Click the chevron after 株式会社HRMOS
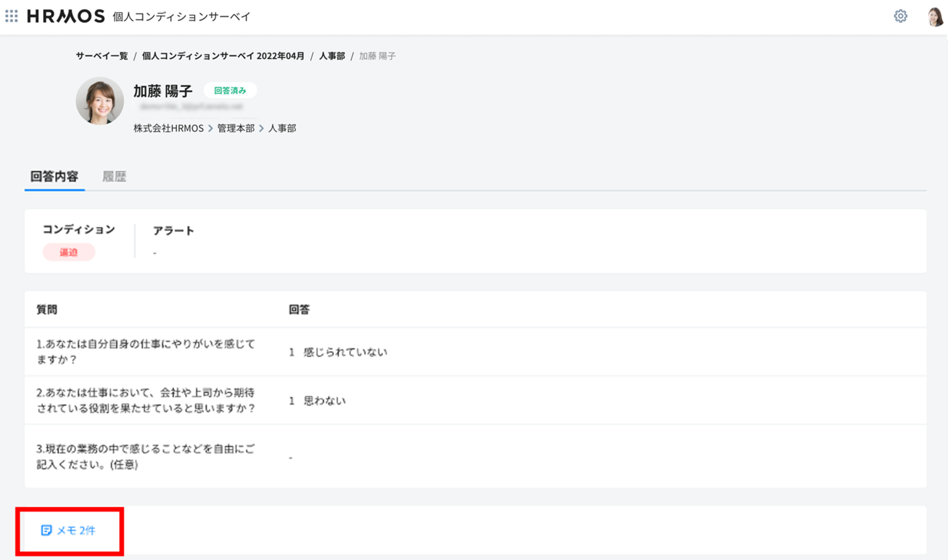The image size is (948, 560). [x=210, y=128]
